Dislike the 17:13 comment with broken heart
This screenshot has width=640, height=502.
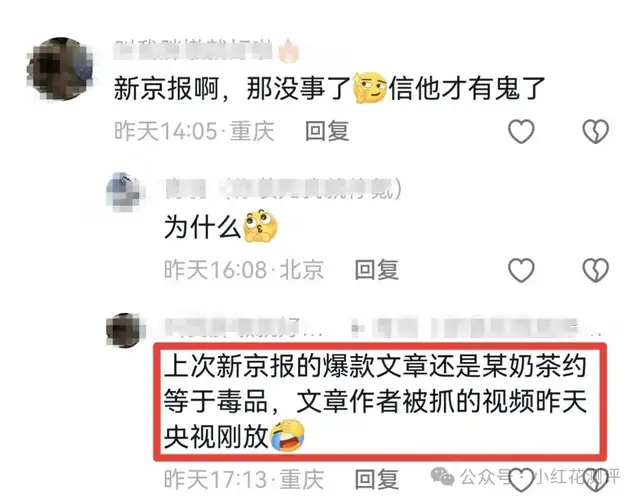pos(596,480)
